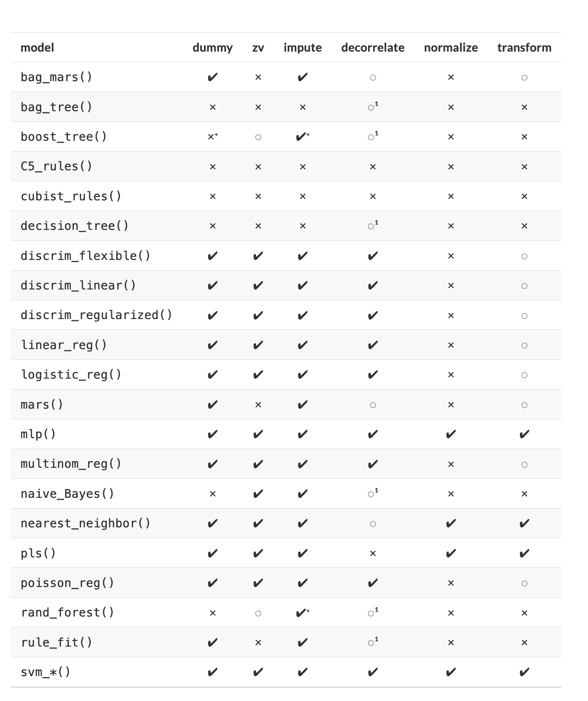This screenshot has width=588, height=701.
Task: Select the transform column header
Action: point(524,47)
